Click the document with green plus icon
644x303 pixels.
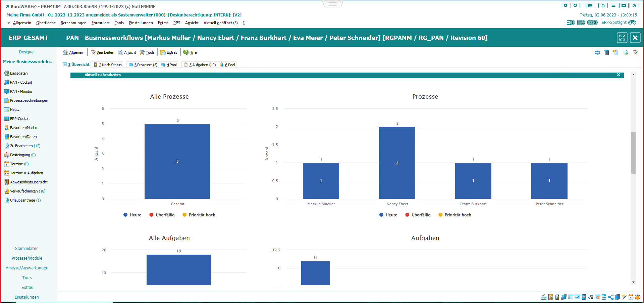point(626,52)
